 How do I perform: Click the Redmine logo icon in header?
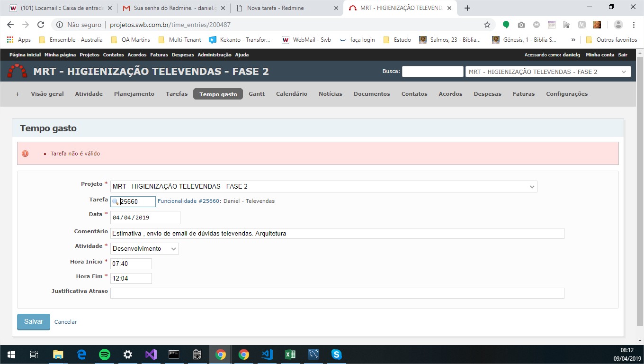(x=17, y=72)
